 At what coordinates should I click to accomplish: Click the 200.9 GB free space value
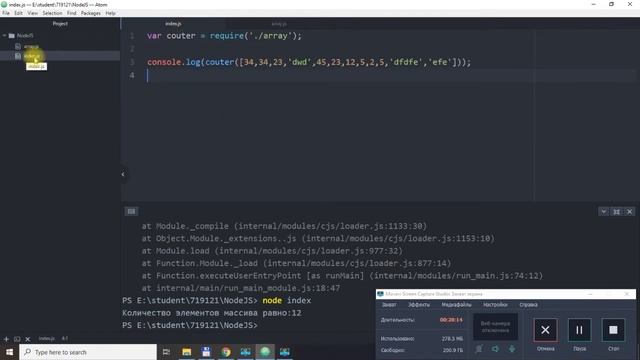[x=452, y=350]
